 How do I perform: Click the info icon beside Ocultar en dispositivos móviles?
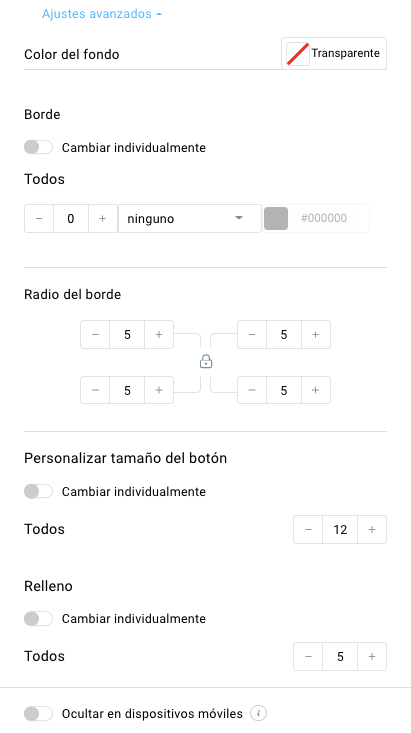click(x=258, y=713)
